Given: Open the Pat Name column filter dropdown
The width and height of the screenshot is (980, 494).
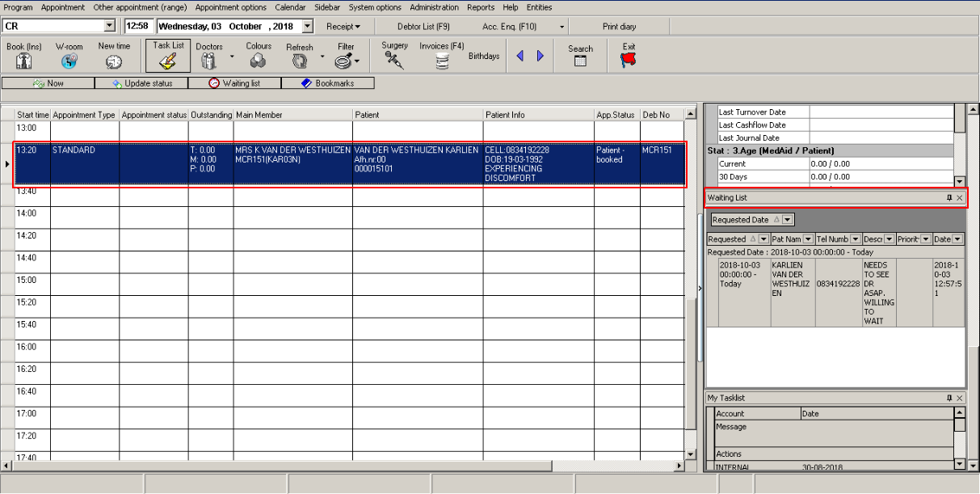Looking at the screenshot, I should coord(808,239).
